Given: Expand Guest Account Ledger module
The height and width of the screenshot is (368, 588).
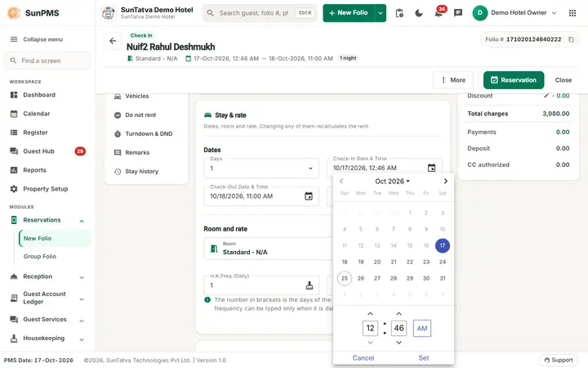Looking at the screenshot, I should click(82, 299).
